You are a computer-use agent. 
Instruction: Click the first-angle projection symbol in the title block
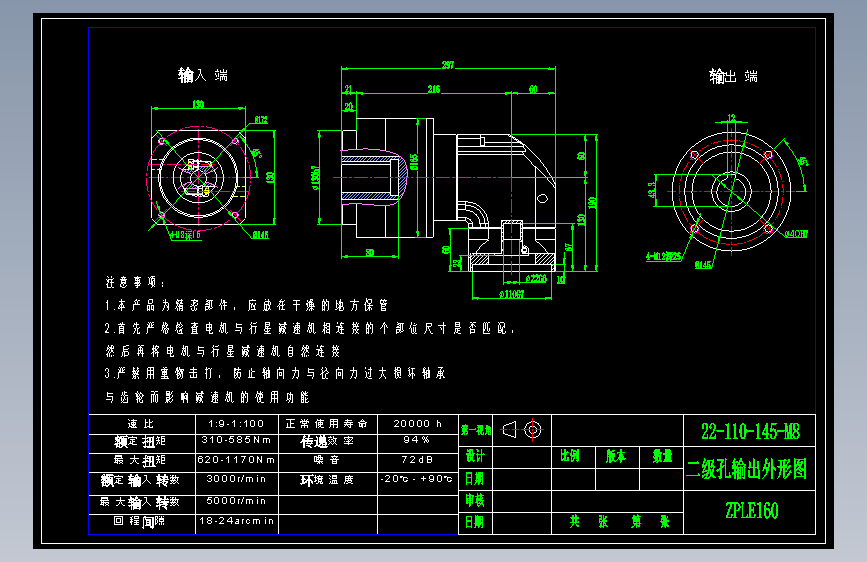522,430
